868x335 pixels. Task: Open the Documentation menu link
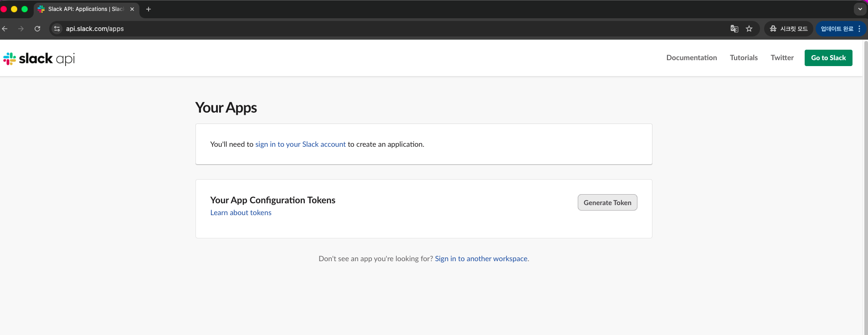pos(692,57)
